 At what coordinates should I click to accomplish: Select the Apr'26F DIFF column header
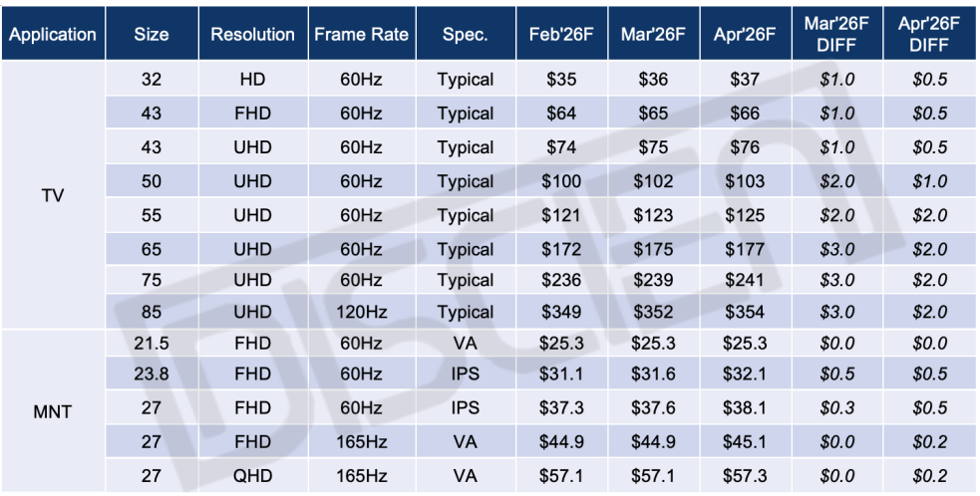[927, 34]
